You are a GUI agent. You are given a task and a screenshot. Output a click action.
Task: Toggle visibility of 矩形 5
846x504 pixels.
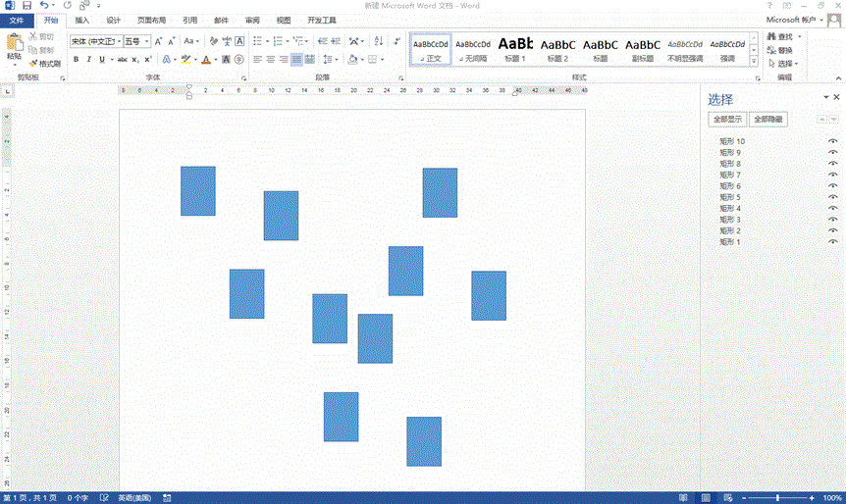[832, 197]
